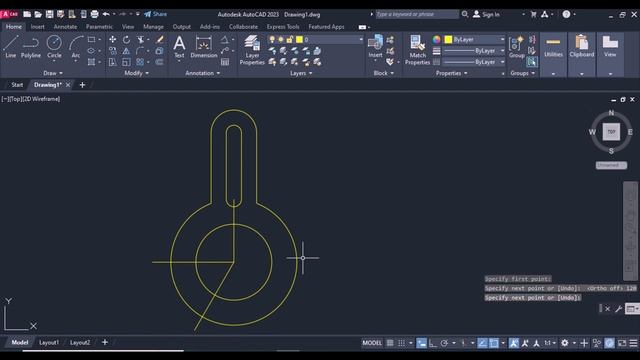Viewport: 640px width, 360px height.
Task: Click the yellow object color swatch
Action: [x=448, y=40]
